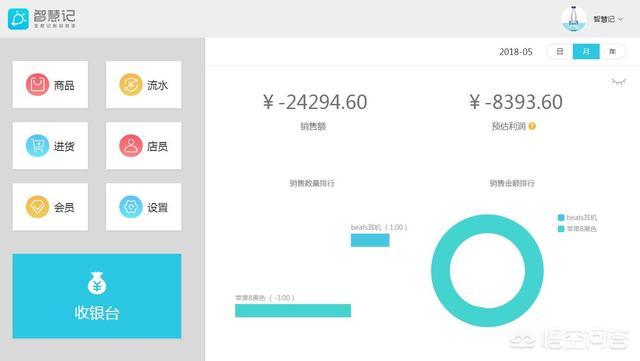Click the 预估利润 help question icon

click(532, 127)
